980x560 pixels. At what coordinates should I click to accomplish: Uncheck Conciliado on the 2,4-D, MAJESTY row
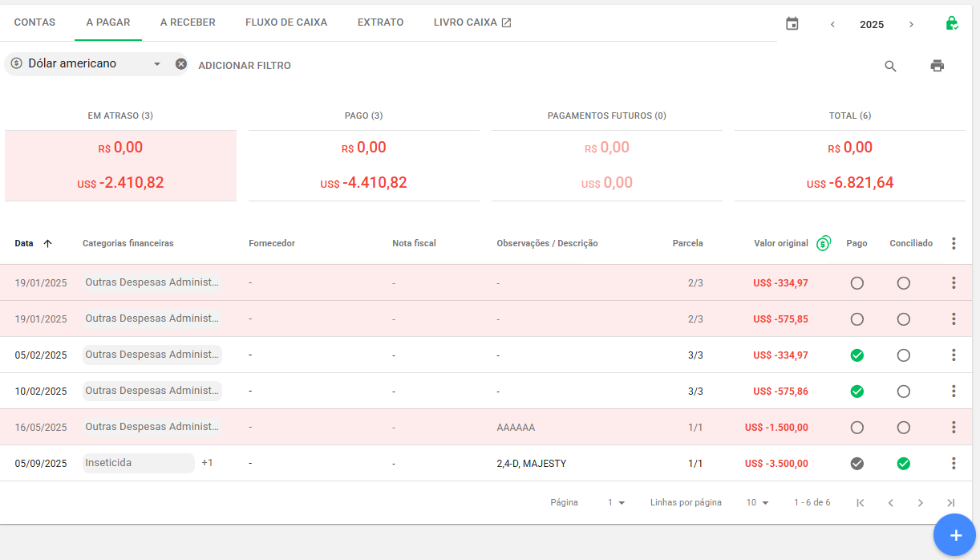point(904,464)
